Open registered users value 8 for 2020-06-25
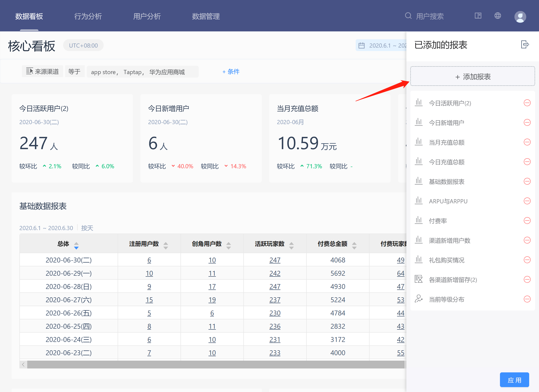 coord(149,326)
